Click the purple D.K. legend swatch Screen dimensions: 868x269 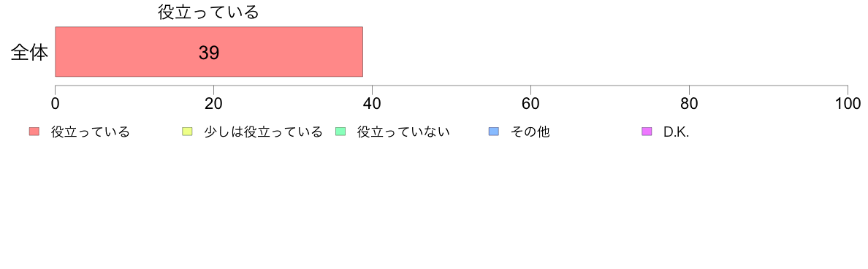coord(647,132)
